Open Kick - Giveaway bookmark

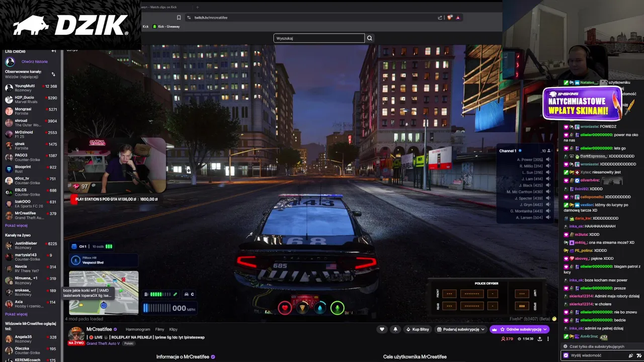pos(167,27)
